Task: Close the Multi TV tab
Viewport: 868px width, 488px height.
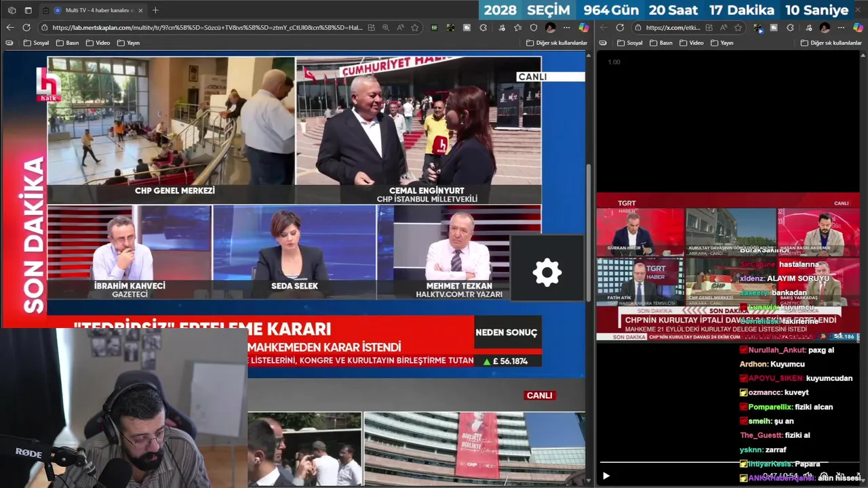Action: [x=140, y=10]
